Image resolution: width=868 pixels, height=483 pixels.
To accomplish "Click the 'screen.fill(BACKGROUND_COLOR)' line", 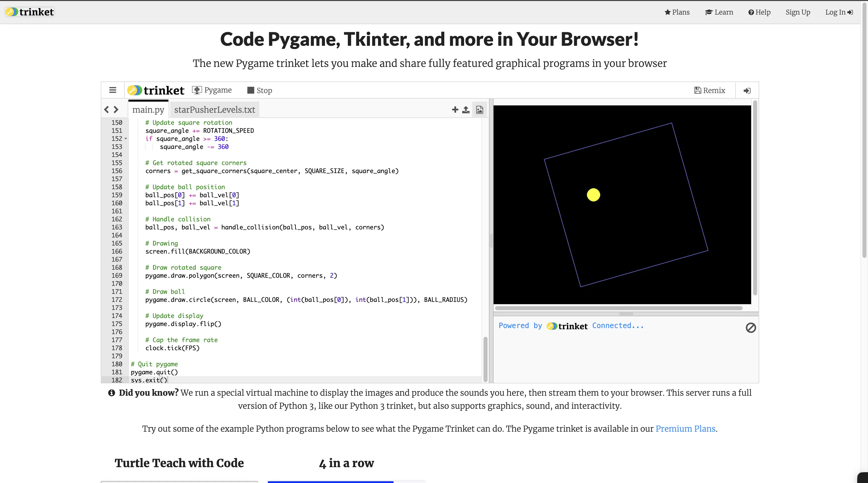I will pos(198,251).
